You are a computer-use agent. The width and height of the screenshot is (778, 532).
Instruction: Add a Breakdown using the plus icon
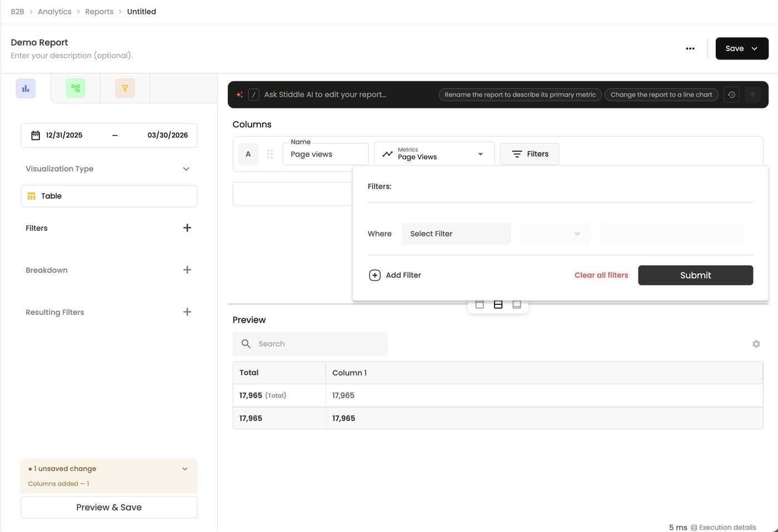point(187,270)
